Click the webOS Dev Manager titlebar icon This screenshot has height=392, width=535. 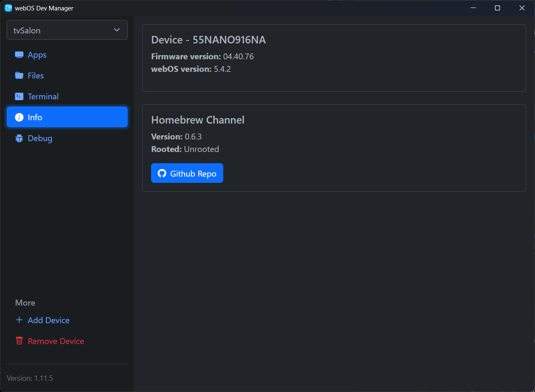click(9, 8)
